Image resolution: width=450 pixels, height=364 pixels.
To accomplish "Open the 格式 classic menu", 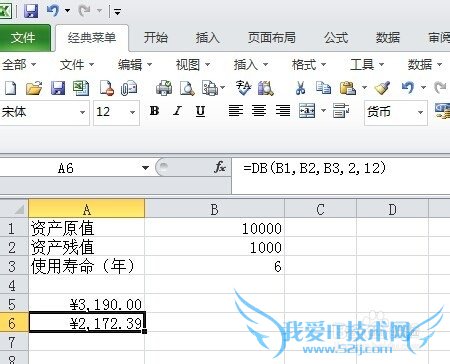I will pos(309,64).
